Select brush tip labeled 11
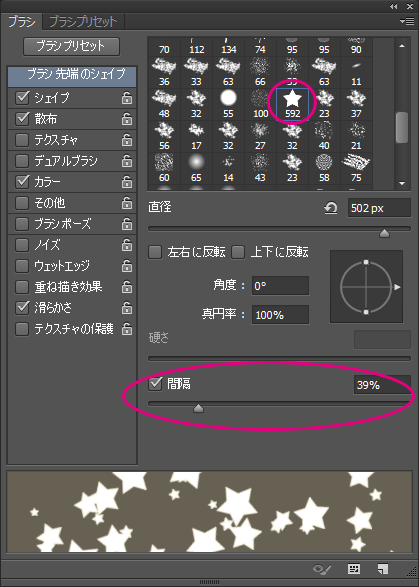This screenshot has height=587, width=419. (x=356, y=73)
